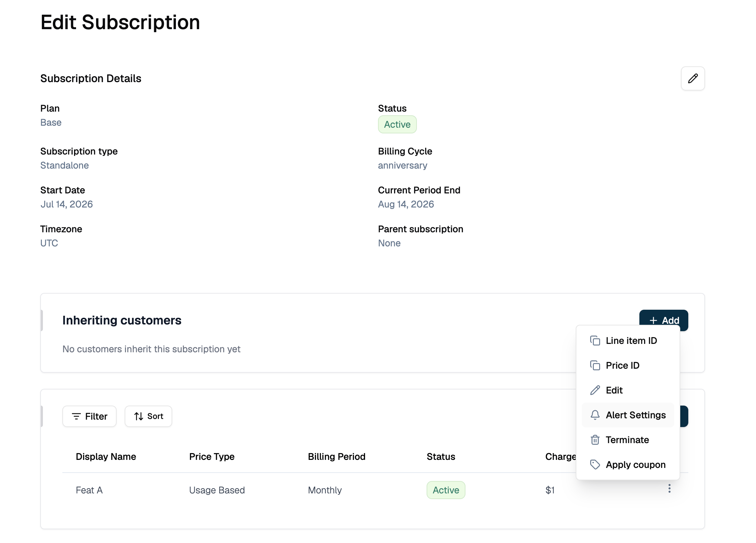
Task: Click the Base plan value
Action: [51, 123]
